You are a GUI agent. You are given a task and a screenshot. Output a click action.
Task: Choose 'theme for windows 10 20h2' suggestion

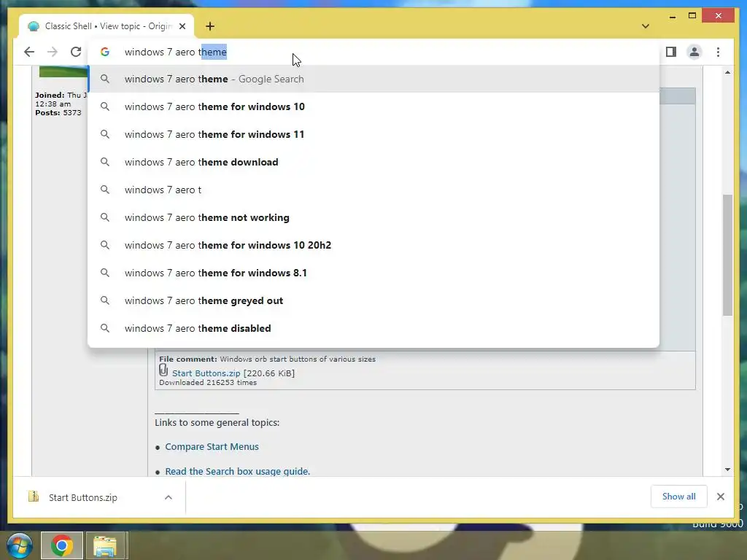click(374, 245)
